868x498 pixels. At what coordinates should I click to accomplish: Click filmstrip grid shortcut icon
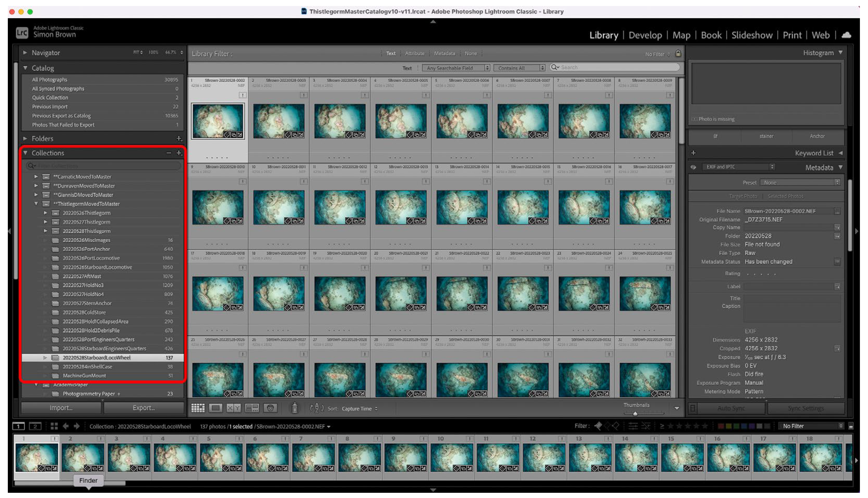point(54,426)
